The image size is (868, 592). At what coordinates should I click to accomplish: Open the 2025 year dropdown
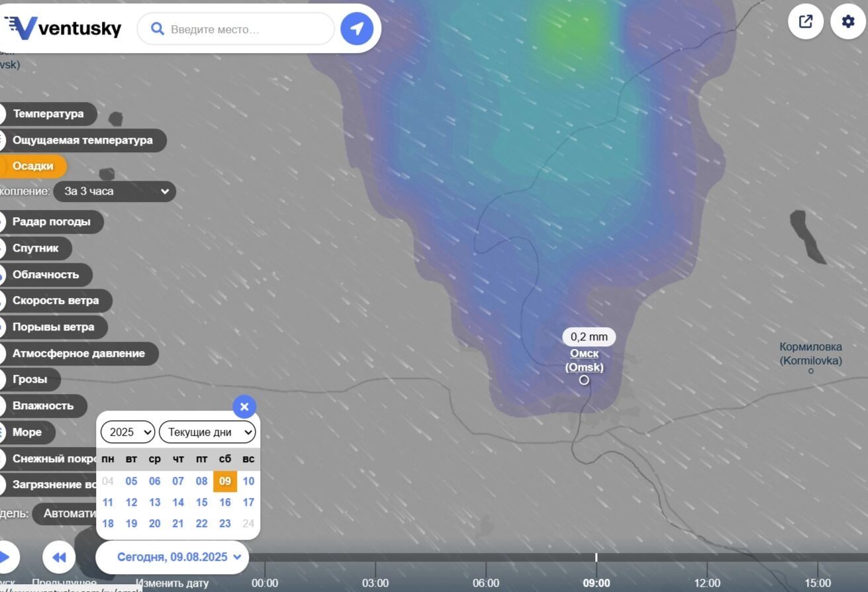[127, 432]
